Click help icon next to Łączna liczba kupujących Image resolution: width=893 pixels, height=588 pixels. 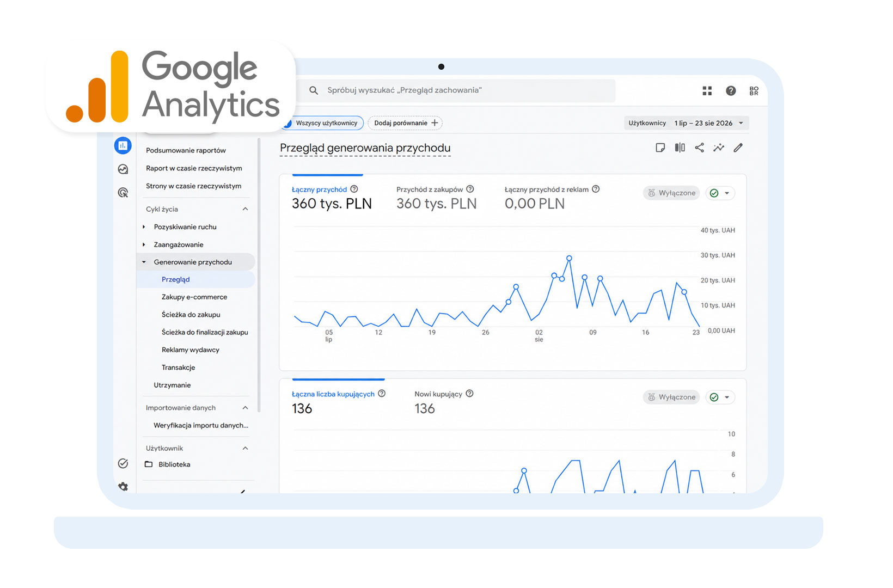point(382,394)
